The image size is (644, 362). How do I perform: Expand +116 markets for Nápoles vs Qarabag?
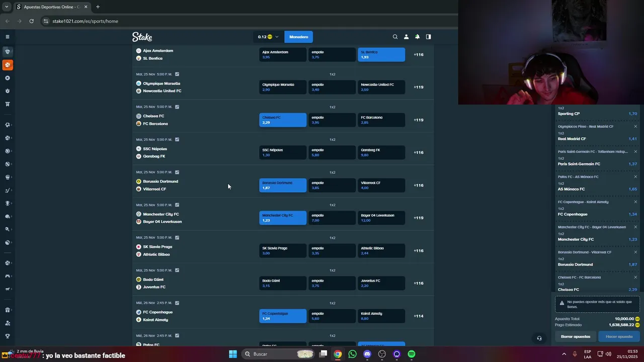coord(419,152)
